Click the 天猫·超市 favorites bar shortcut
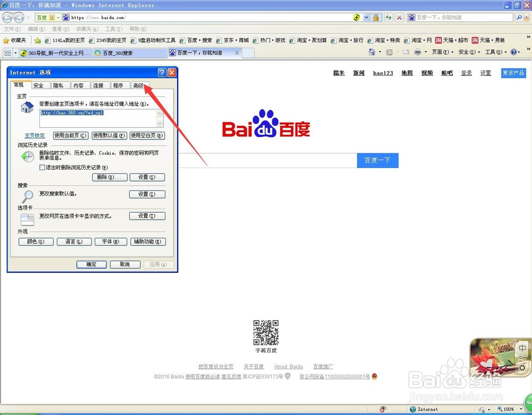 (x=452, y=40)
